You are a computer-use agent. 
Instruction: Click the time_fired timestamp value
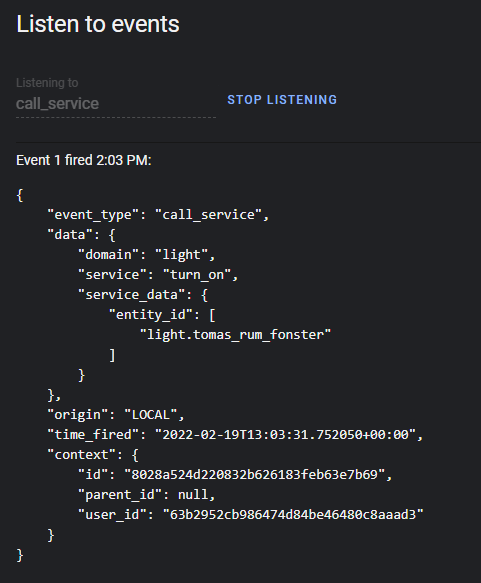pos(285,435)
